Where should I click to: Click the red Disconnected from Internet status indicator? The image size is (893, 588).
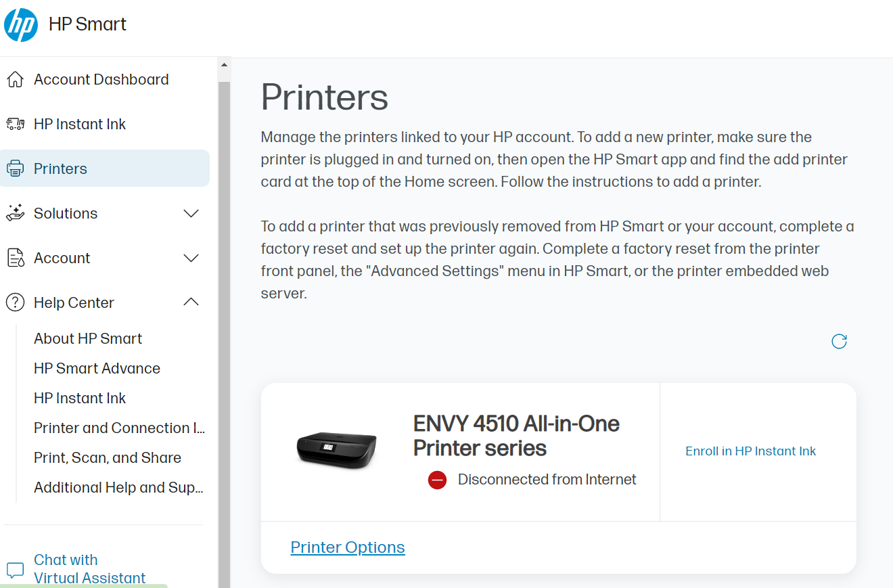(437, 480)
